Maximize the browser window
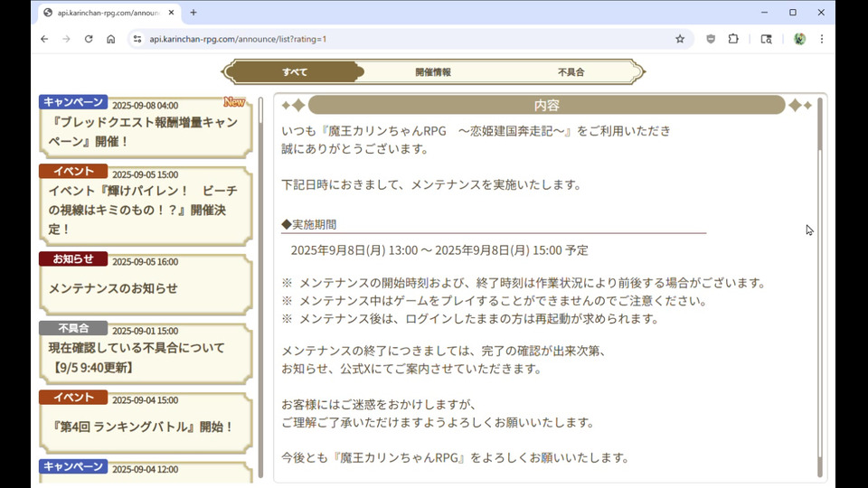The width and height of the screenshot is (868, 488). (793, 12)
